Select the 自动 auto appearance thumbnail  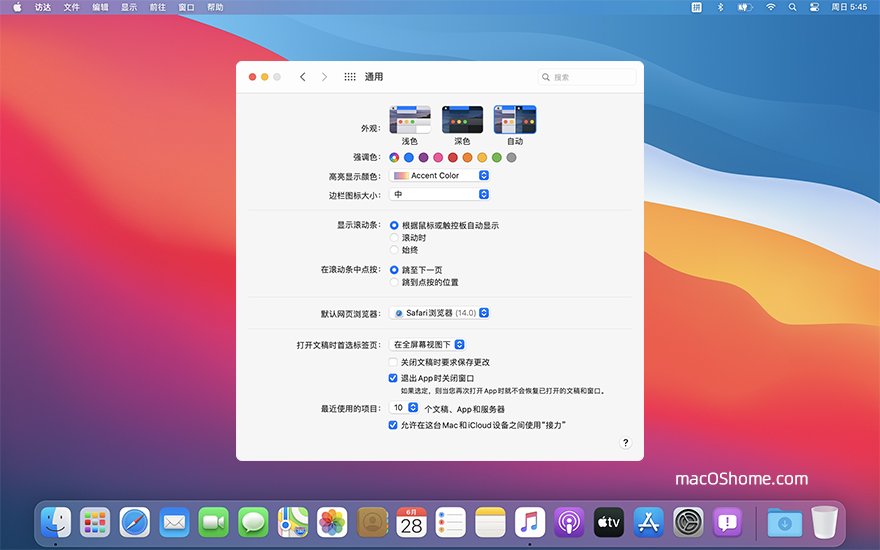pos(515,120)
